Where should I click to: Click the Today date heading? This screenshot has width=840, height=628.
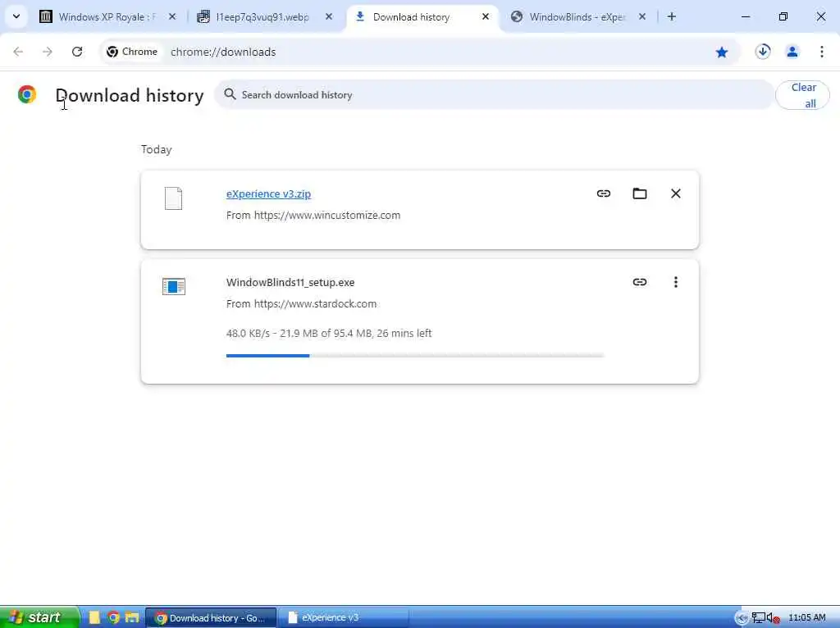157,149
